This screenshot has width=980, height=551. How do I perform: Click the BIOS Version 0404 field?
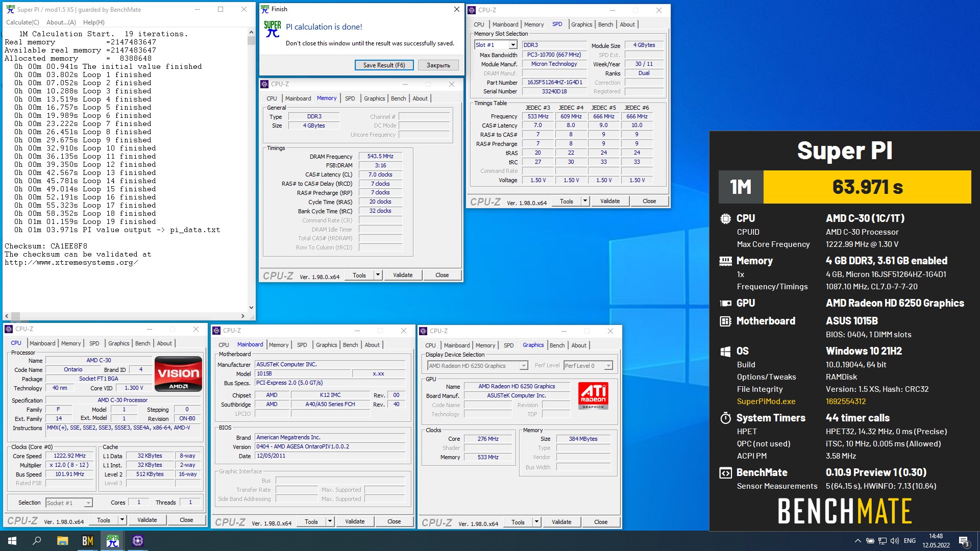click(330, 446)
